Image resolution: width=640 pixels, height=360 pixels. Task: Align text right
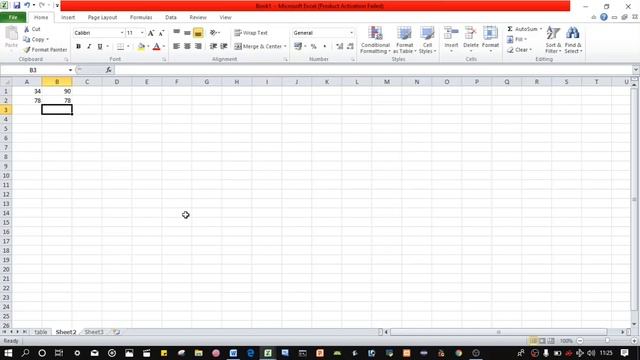pyautogui.click(x=198, y=47)
